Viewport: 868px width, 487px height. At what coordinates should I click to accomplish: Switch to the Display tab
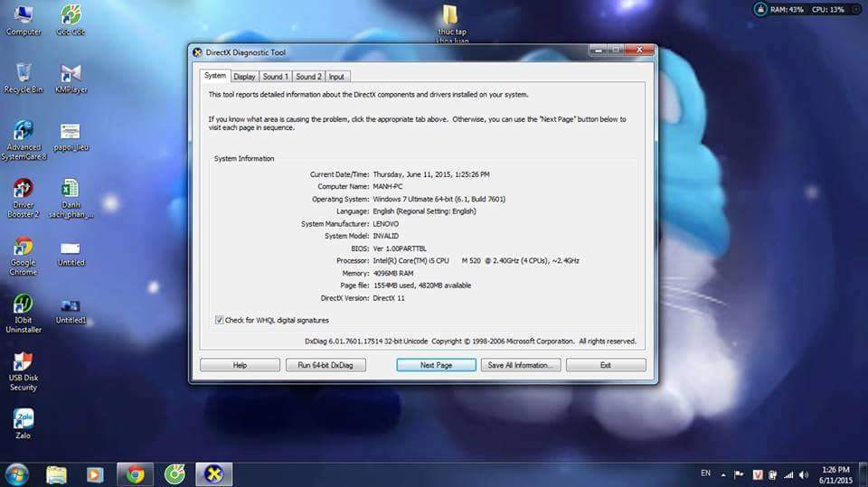[x=244, y=77]
